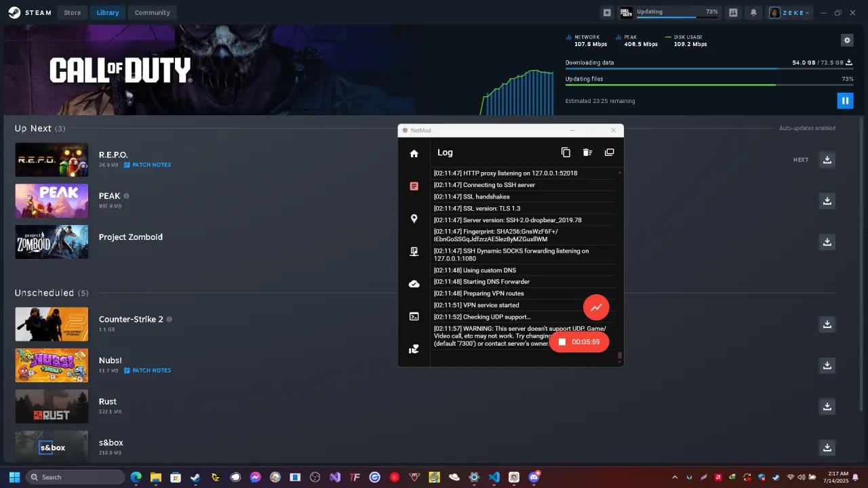Click 'Estimated 23:25 remaining' text
Viewport: 868px width, 488px height.
[600, 101]
